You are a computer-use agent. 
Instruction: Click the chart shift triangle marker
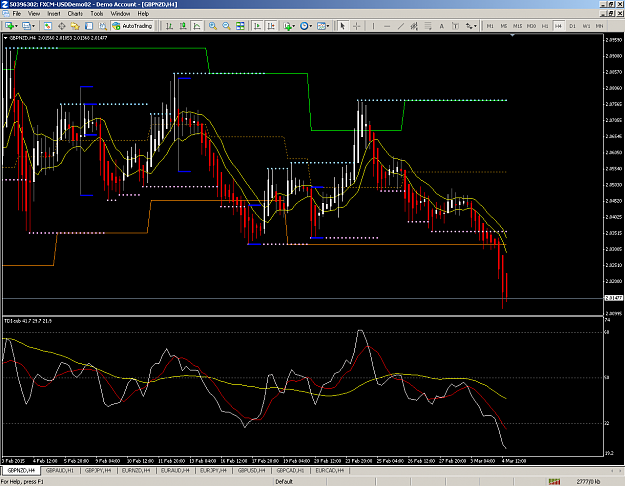click(x=512, y=35)
